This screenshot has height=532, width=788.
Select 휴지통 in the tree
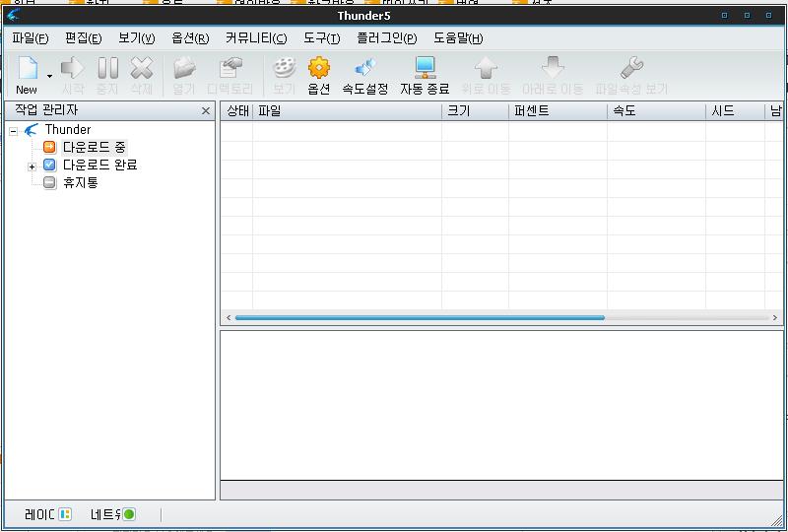pos(81,182)
